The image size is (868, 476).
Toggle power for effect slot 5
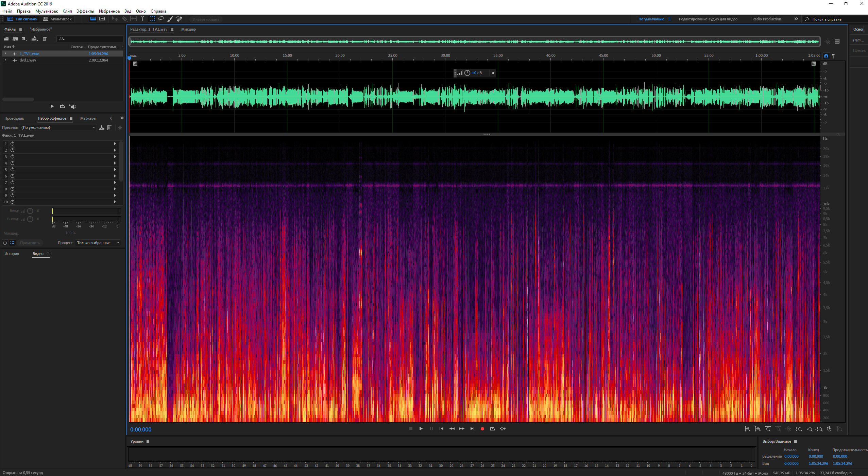tap(12, 170)
